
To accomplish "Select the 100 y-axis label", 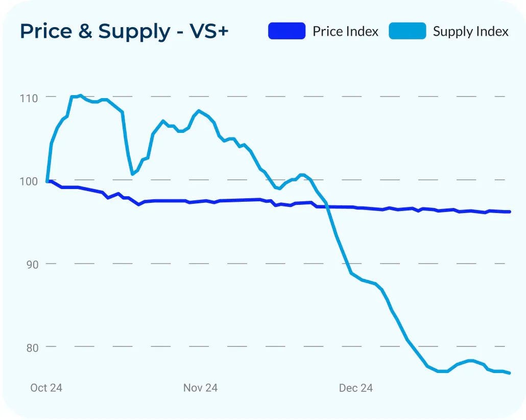I will 29,181.
